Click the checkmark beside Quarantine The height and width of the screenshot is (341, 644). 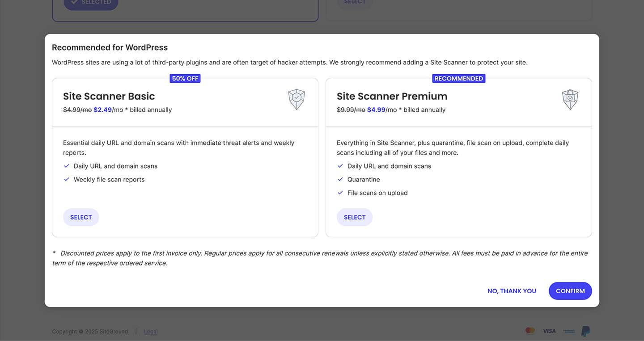340,179
